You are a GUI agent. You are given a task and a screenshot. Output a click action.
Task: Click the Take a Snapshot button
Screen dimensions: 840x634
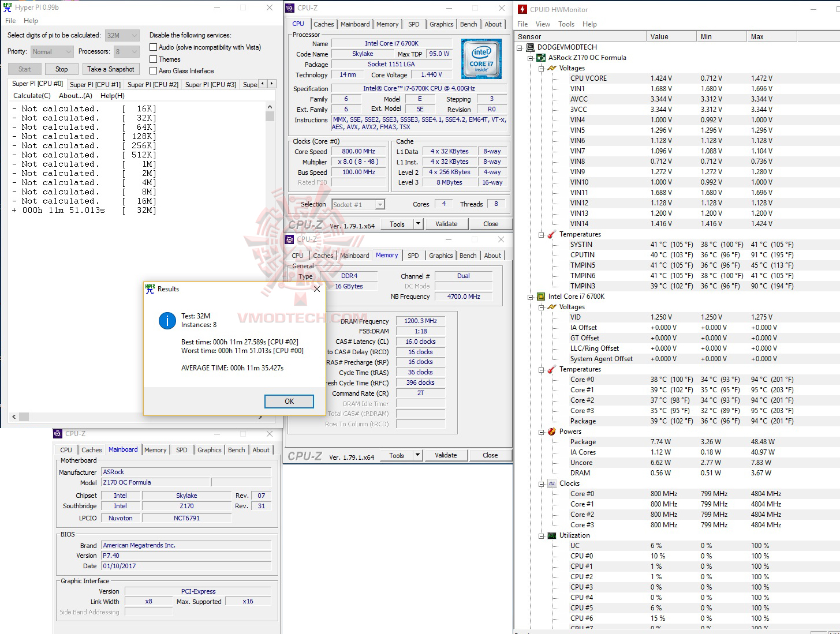pos(111,69)
